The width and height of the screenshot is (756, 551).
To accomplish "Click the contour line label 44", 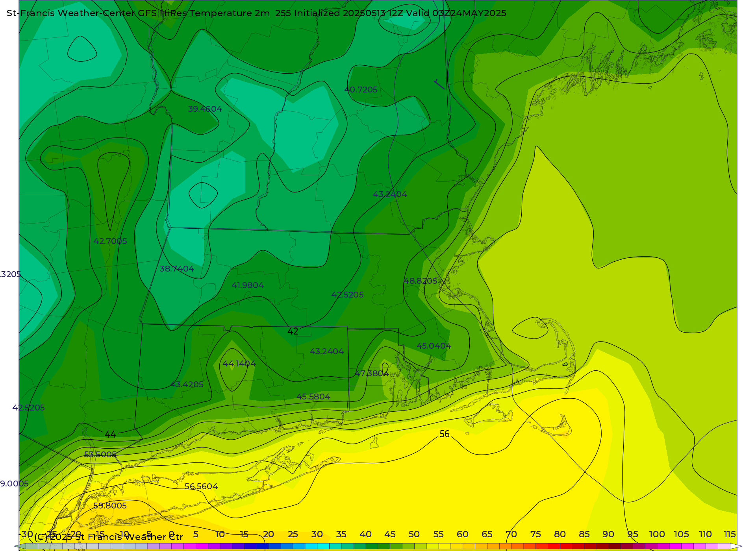I will pyautogui.click(x=110, y=435).
